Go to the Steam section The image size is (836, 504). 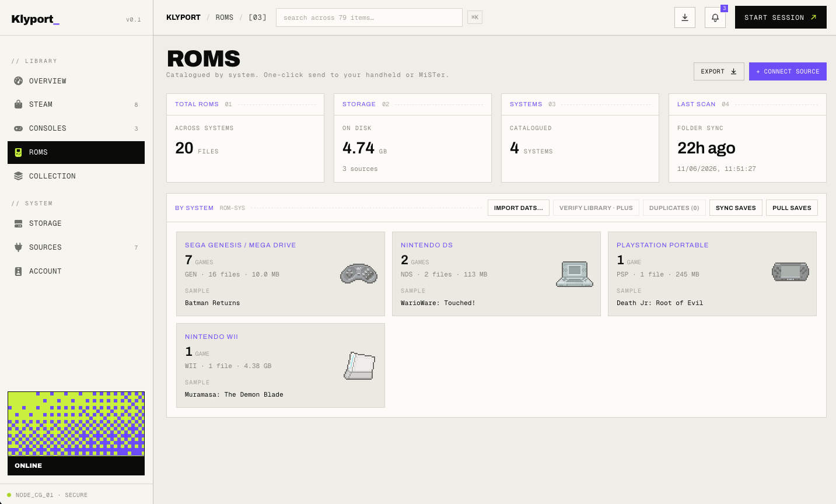(x=76, y=104)
